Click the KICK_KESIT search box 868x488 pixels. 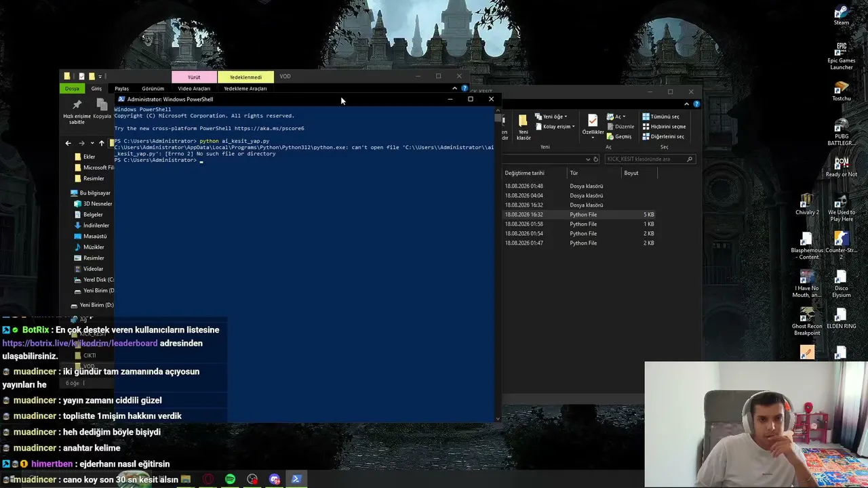tap(650, 159)
